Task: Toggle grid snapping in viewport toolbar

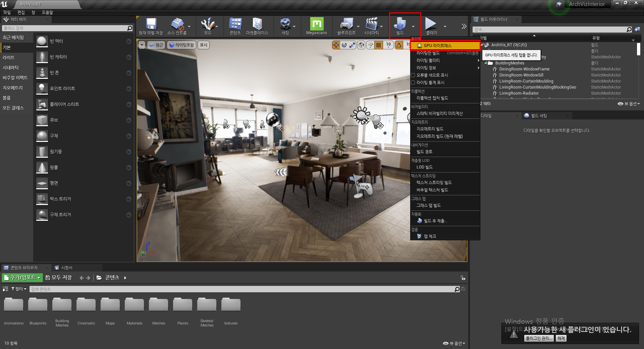Action: point(378,45)
